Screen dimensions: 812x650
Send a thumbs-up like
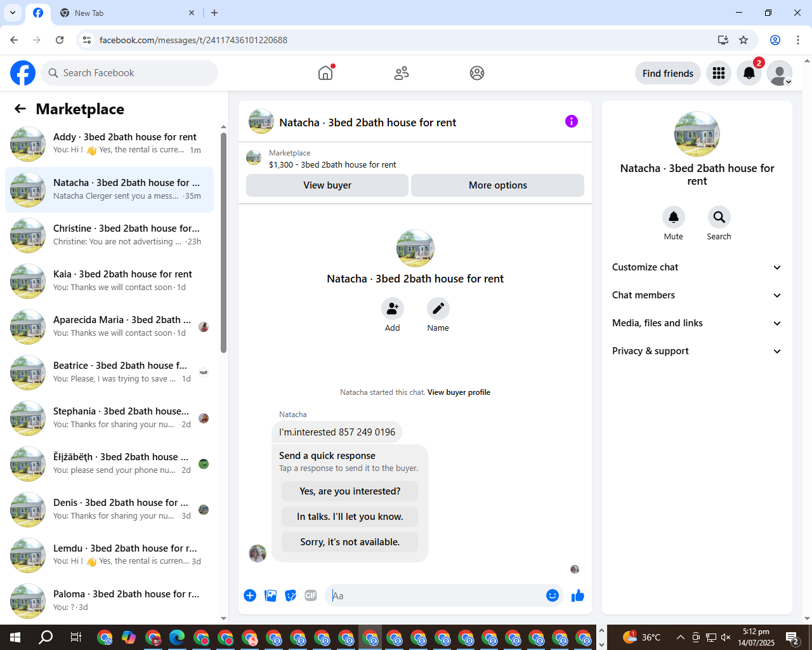pos(578,595)
